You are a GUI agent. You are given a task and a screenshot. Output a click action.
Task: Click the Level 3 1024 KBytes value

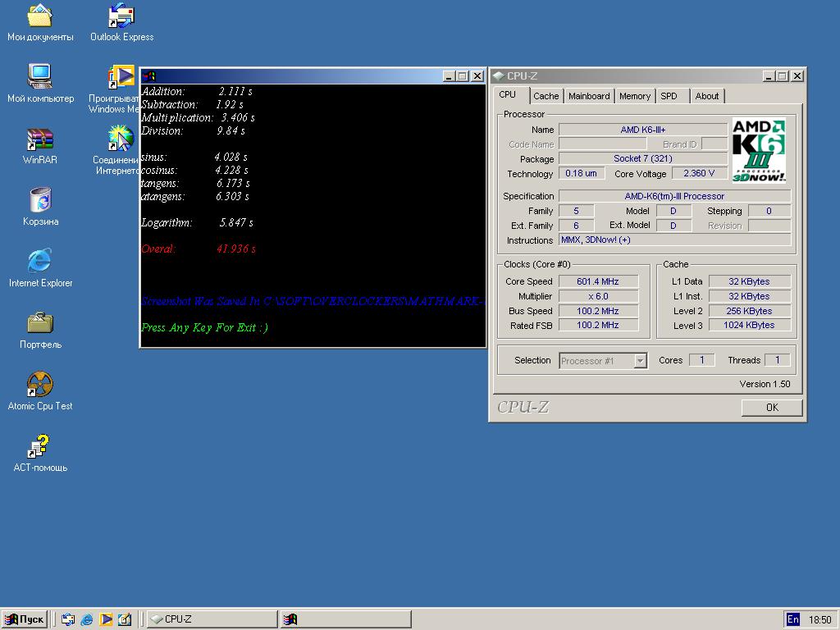click(749, 325)
